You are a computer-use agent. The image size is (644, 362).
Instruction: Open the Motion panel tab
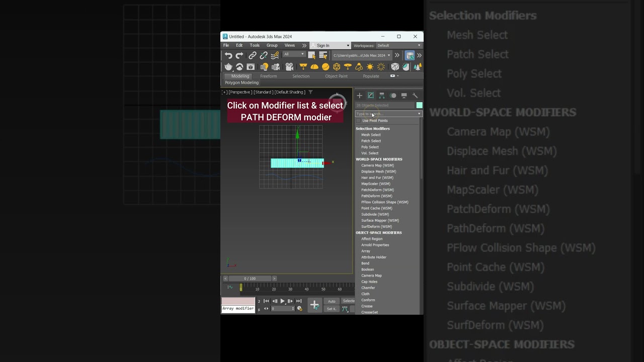[x=393, y=96]
